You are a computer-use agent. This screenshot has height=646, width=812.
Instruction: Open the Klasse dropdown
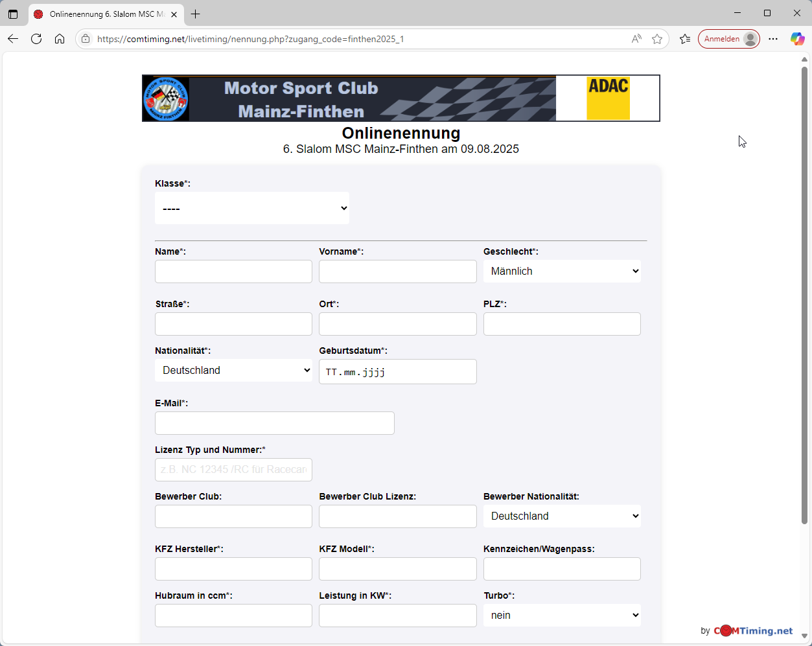coord(252,208)
